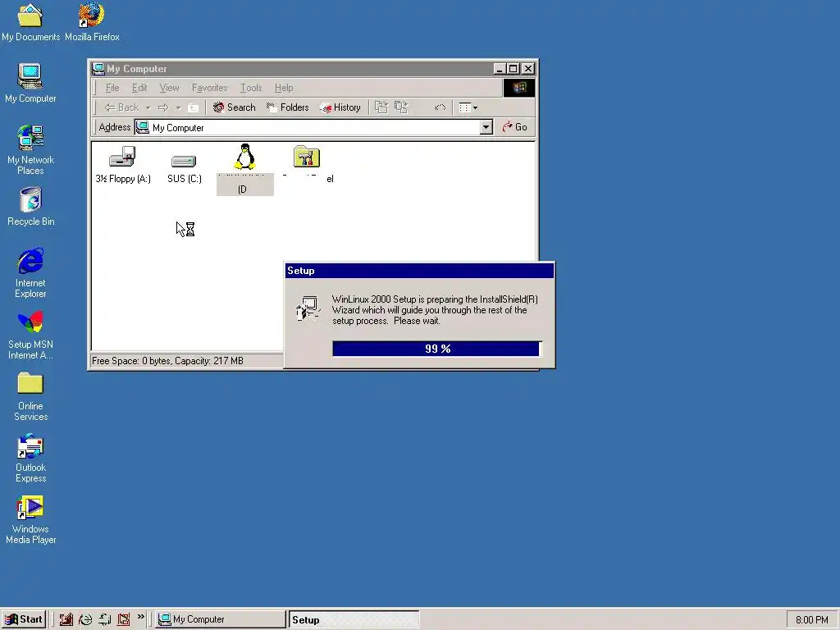
Task: Open My Documents desktop icon
Action: point(30,22)
